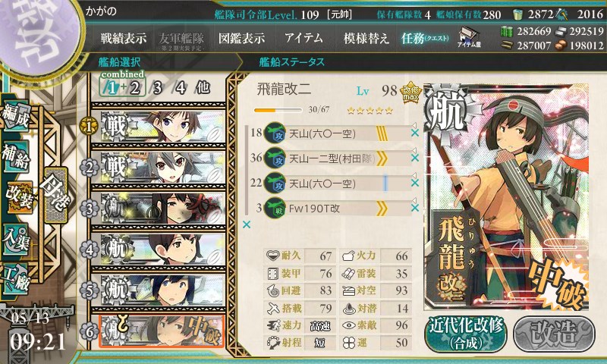
Task: Switch to 他 (other ships) tab
Action: pyautogui.click(x=203, y=88)
